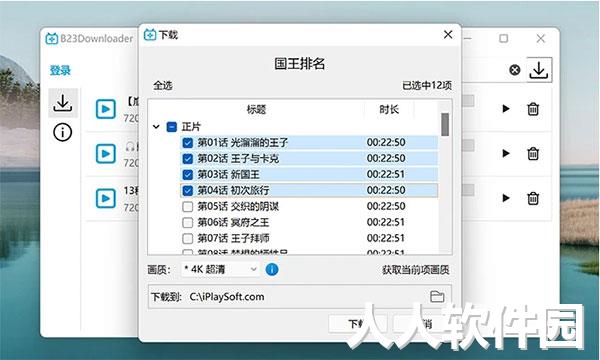Click the B23Downloader logo icon in title bar
This screenshot has width=600, height=360.
click(52, 39)
